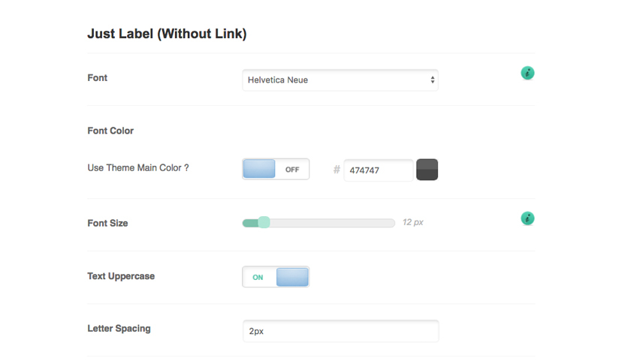
Task: Click the info icon beside the Font dropdown
Action: 527,73
